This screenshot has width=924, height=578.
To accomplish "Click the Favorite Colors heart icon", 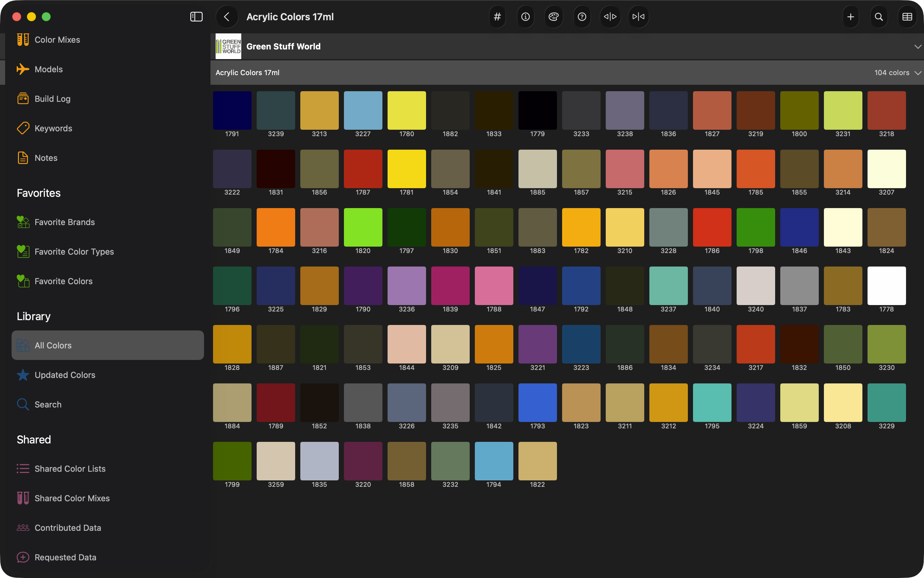I will click(23, 281).
